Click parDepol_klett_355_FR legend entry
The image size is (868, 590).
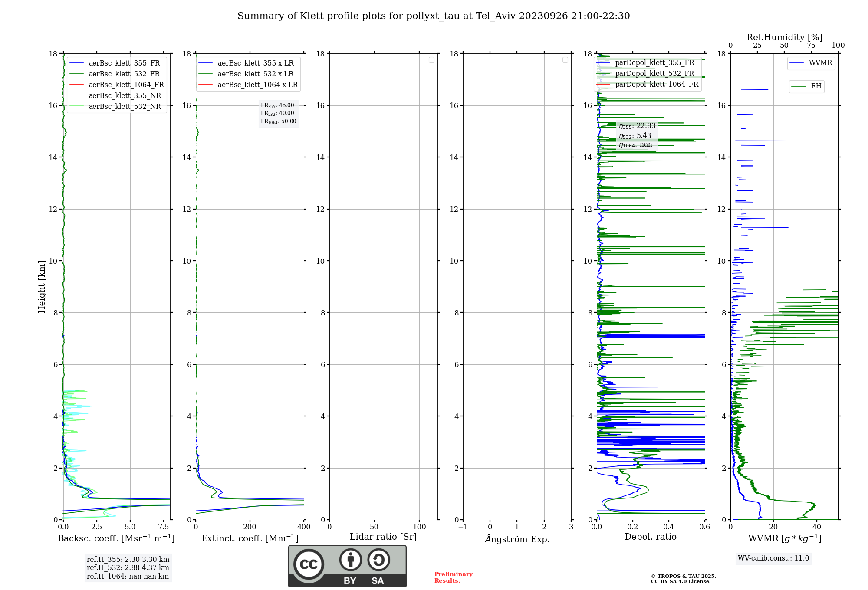point(654,63)
